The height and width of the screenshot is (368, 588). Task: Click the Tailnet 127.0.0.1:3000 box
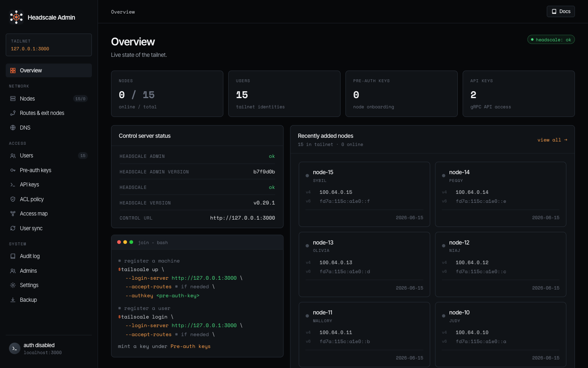click(x=49, y=45)
